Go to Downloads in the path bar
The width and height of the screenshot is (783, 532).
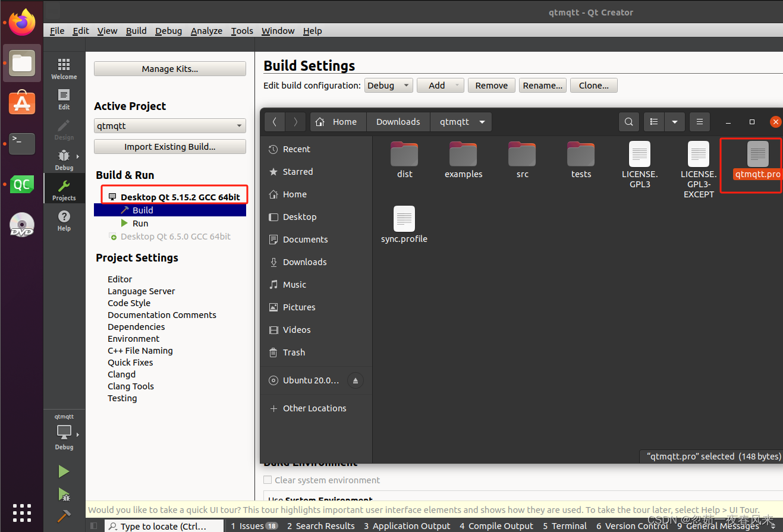tap(398, 122)
